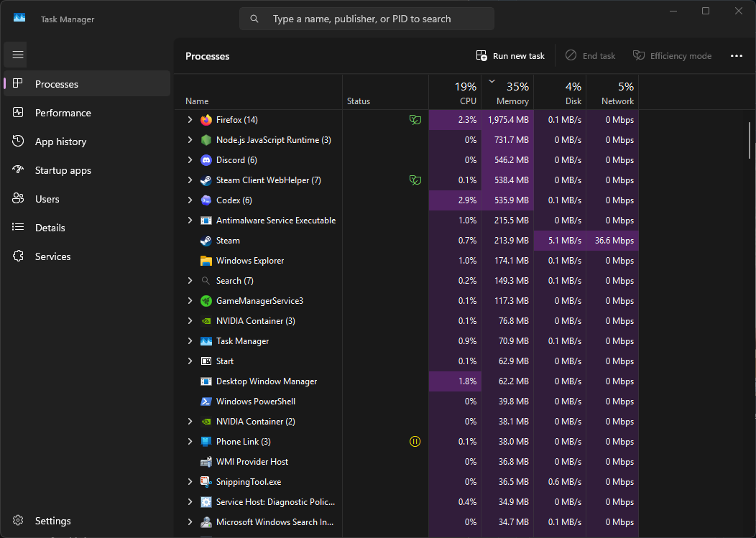
Task: Click Steam Client WebHelper efficiency leaf icon
Action: click(x=415, y=180)
